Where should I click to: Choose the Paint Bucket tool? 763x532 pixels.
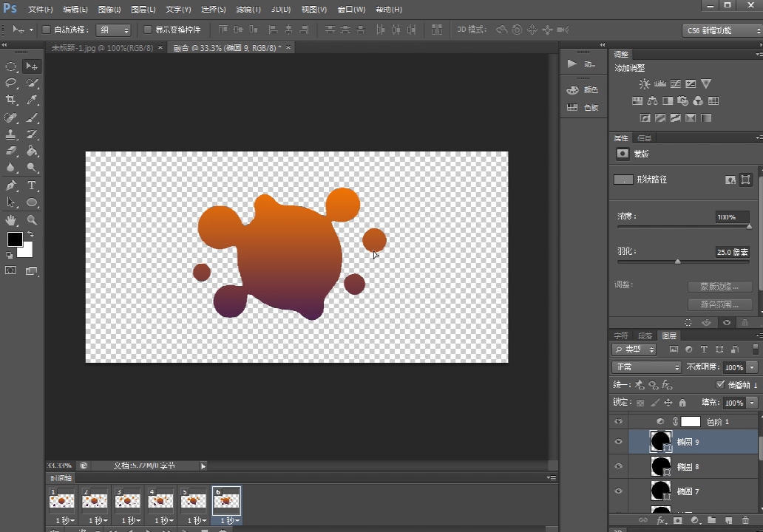coord(33,151)
